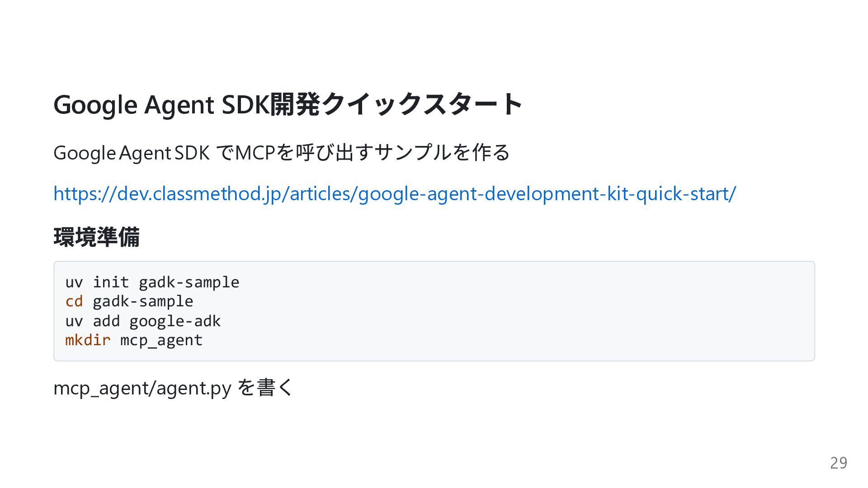The image size is (868, 488).
Task: Click the page number 29
Action: [838, 463]
